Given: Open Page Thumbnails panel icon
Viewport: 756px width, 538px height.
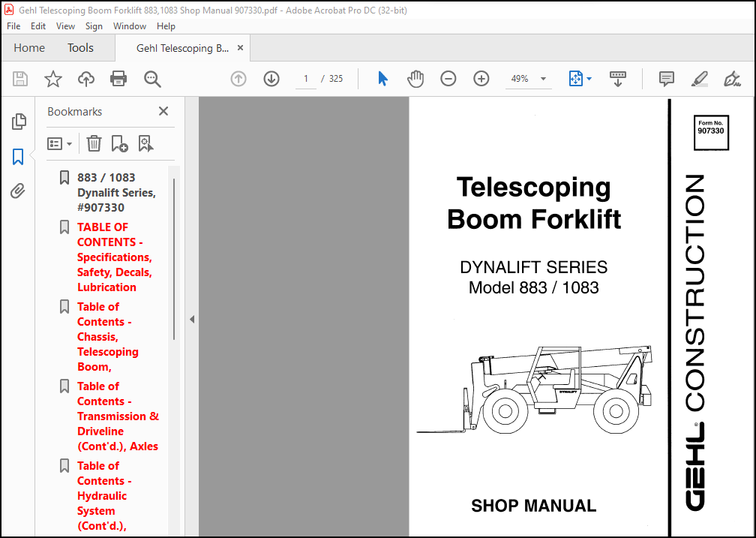Looking at the screenshot, I should point(19,122).
